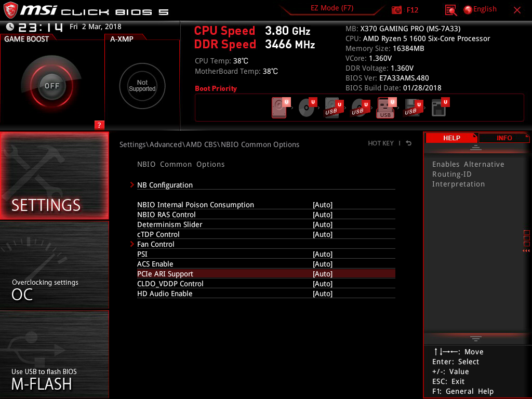Viewport: 532px width, 399px height.
Task: Change the ACS Enable Auto value
Action: pyautogui.click(x=322, y=264)
